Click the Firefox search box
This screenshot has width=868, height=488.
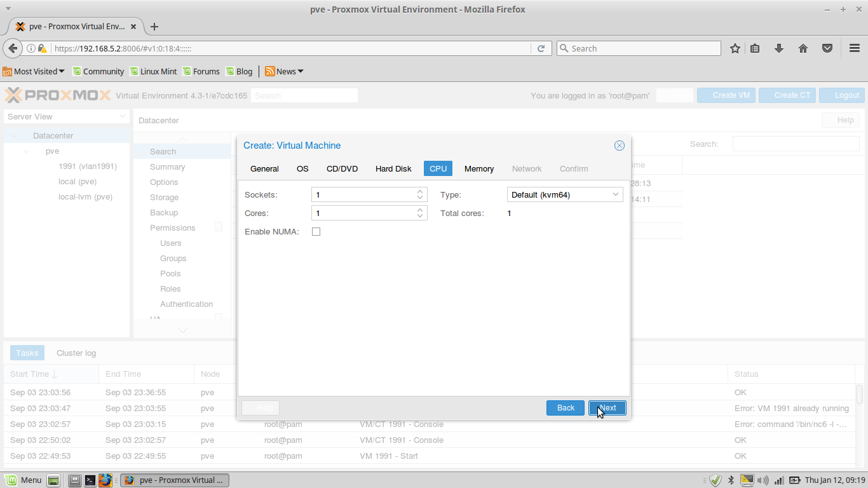pos(639,48)
